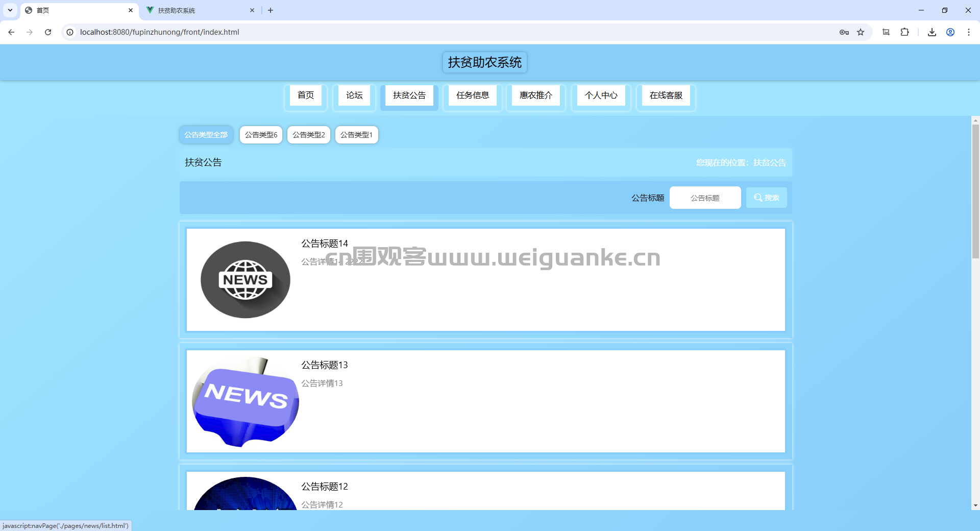980x531 pixels.
Task: Click the browser back arrow
Action: (x=11, y=32)
